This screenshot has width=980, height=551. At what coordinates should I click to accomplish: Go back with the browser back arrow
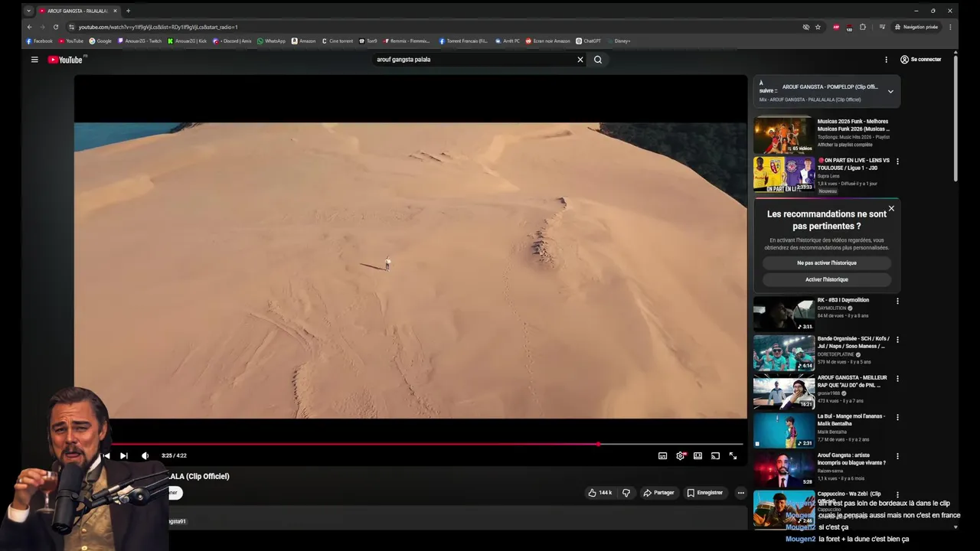[x=30, y=27]
